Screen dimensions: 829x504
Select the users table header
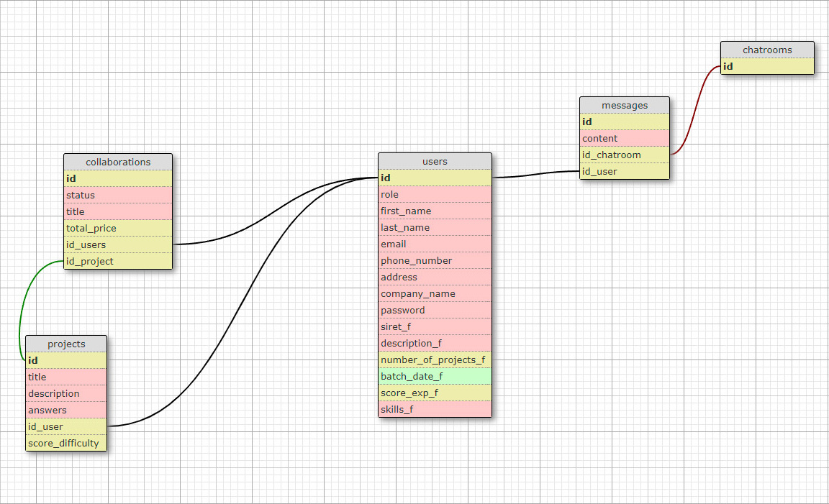point(435,162)
